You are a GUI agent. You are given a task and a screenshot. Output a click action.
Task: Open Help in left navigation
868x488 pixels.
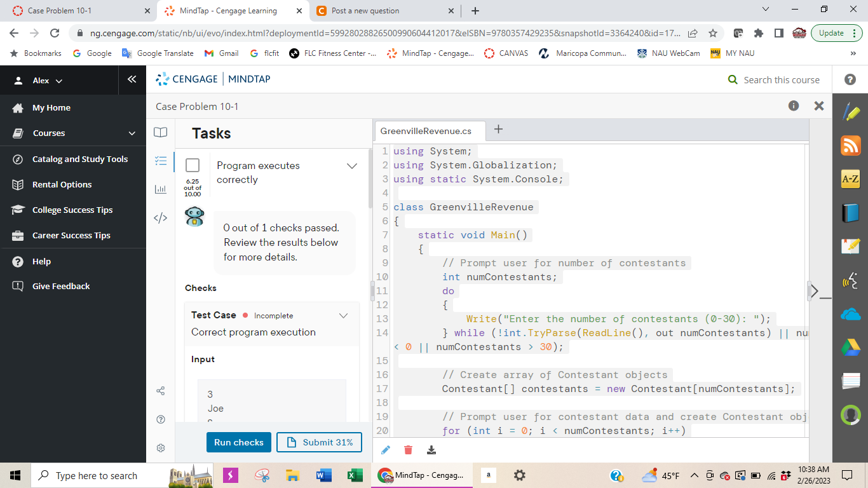click(41, 261)
